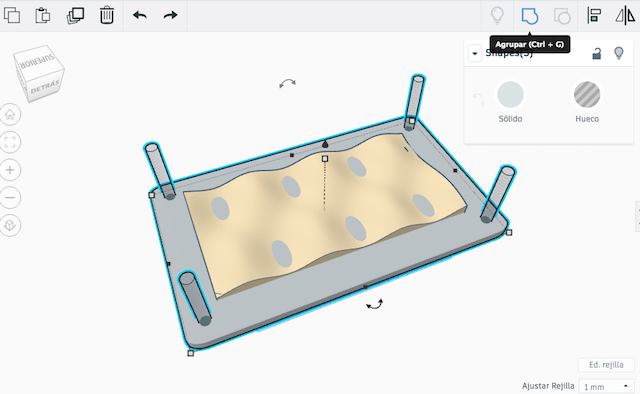This screenshot has height=394, width=640.
Task: Zoom in with the plus button
Action: pos(10,170)
